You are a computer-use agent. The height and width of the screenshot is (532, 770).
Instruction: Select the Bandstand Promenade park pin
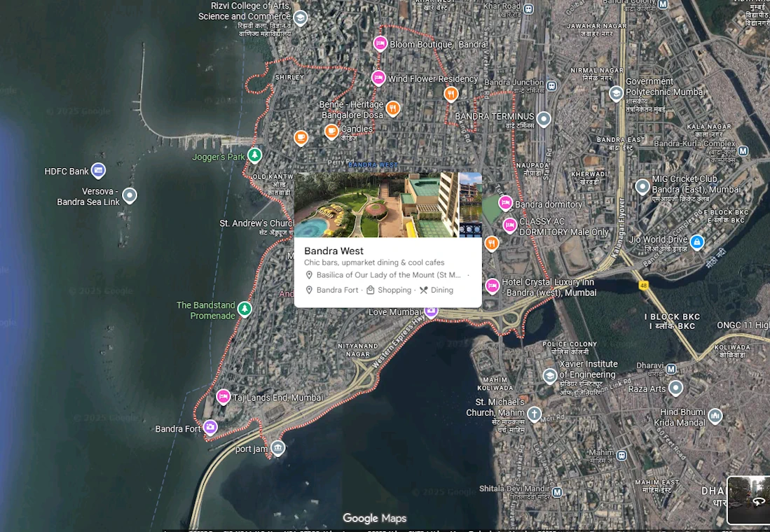[x=245, y=309]
